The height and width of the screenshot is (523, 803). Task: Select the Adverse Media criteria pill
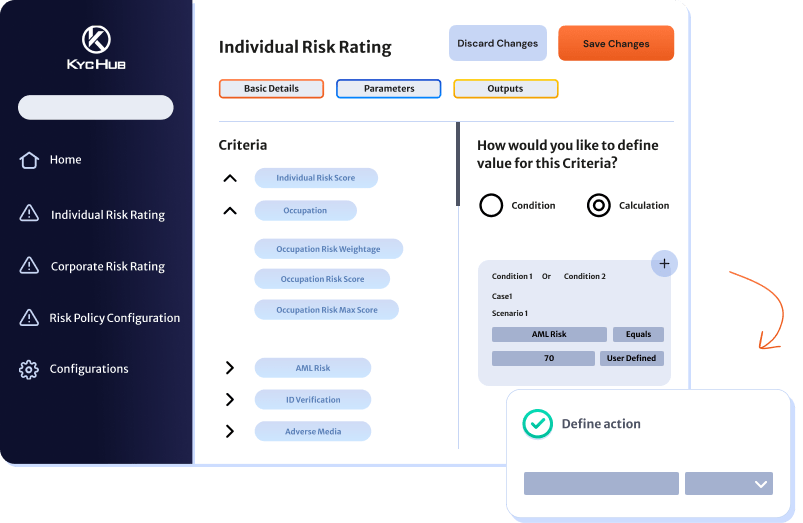[x=313, y=431]
